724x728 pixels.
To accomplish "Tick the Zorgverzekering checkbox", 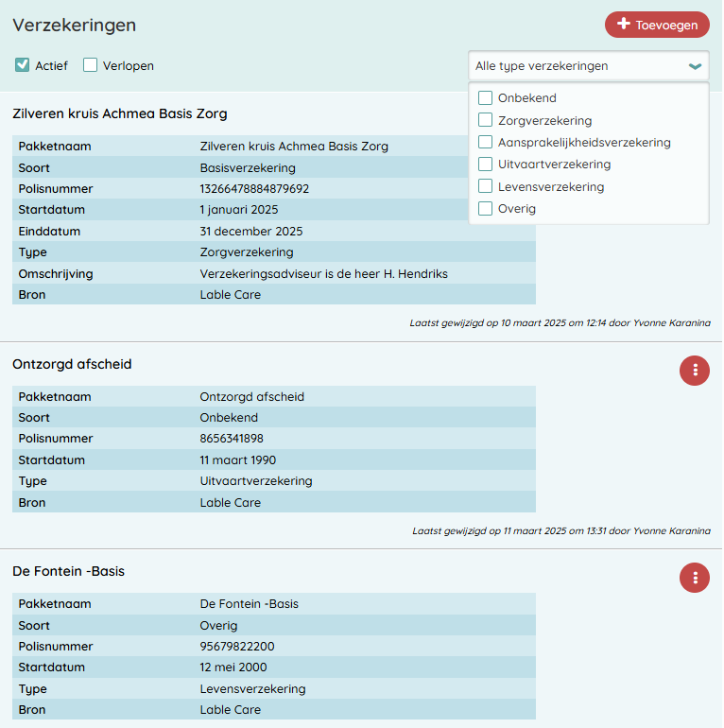I will click(486, 120).
